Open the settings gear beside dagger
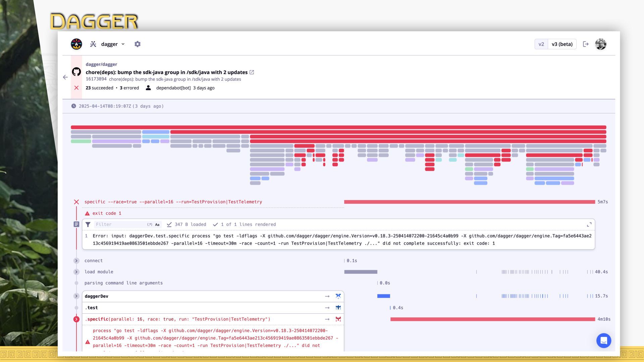This screenshot has height=362, width=644. (x=137, y=44)
